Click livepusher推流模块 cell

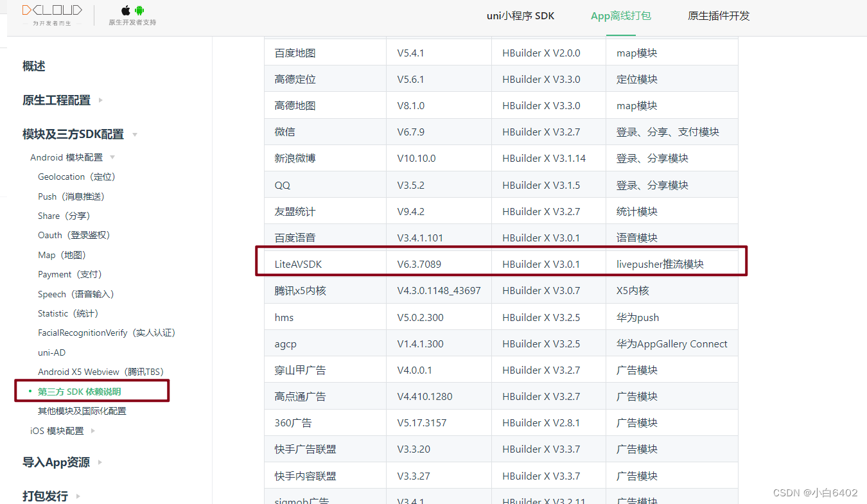[x=672, y=265]
